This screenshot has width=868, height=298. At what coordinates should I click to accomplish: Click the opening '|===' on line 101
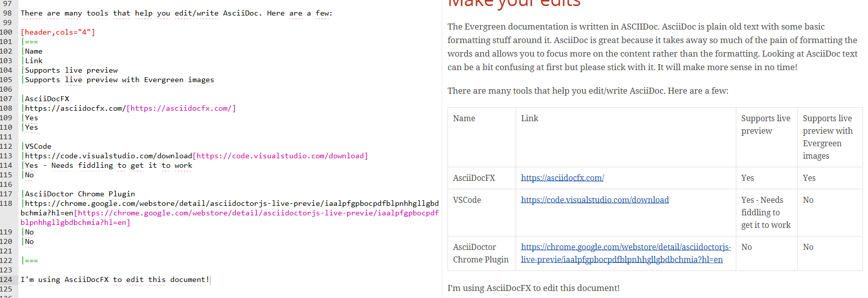point(30,42)
